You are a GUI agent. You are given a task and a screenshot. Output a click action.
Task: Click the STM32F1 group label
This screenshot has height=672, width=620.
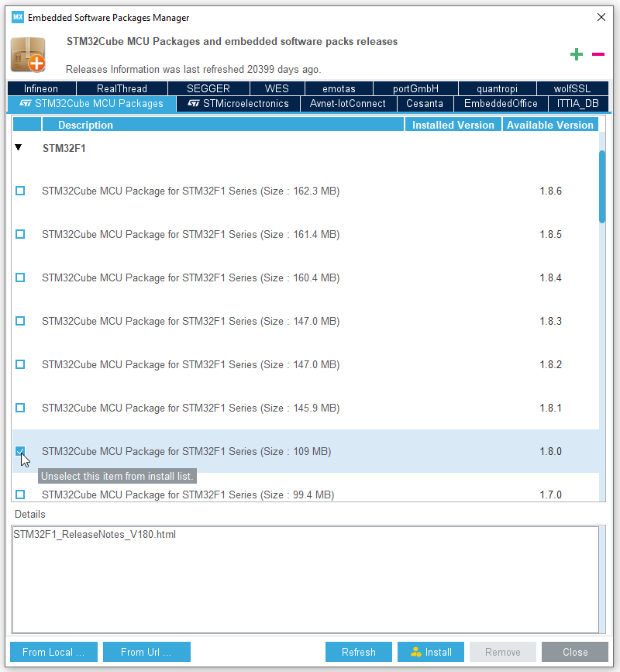point(64,148)
